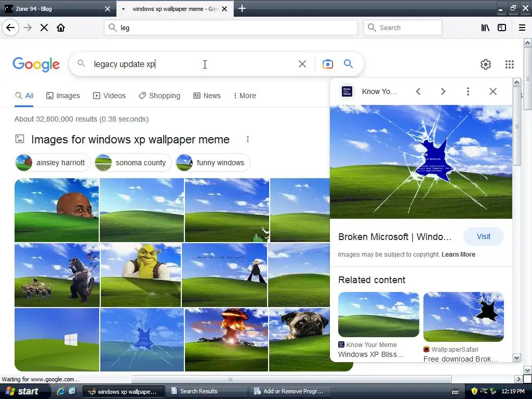Click the security shield tray icon
The width and height of the screenshot is (532, 399).
pyautogui.click(x=474, y=392)
